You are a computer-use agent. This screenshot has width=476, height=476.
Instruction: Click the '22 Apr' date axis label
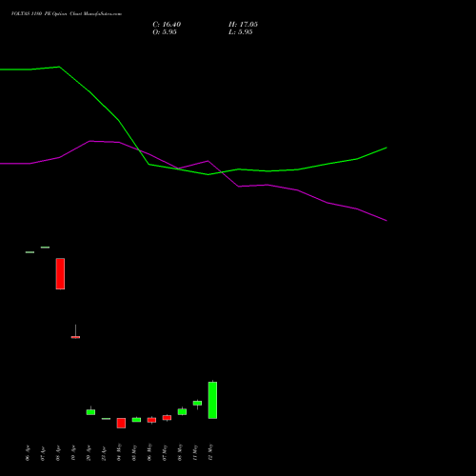pos(104,453)
